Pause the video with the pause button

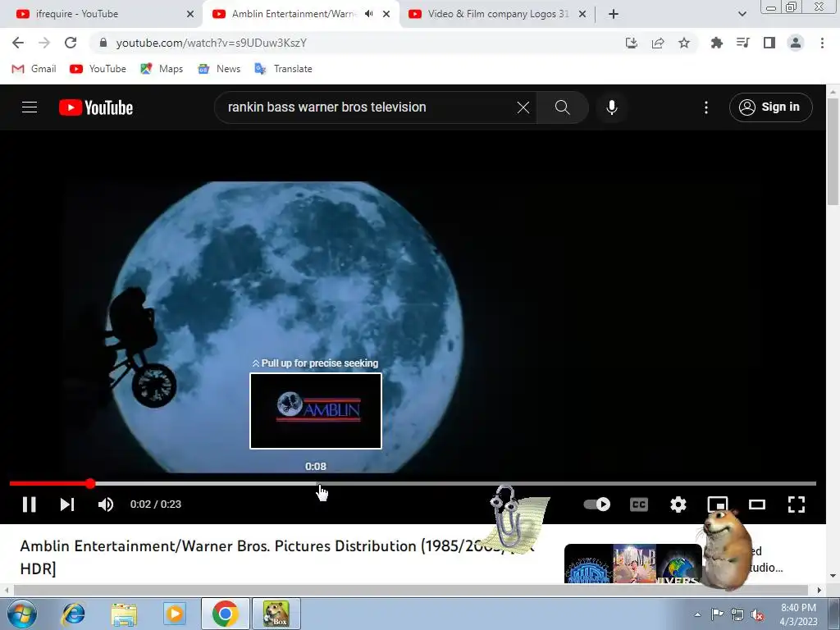[29, 504]
